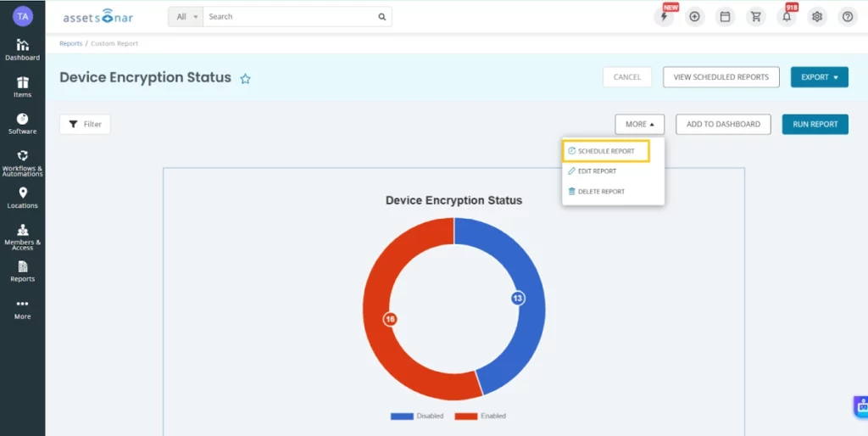Expand the Export dropdown
The image size is (868, 436).
(819, 77)
